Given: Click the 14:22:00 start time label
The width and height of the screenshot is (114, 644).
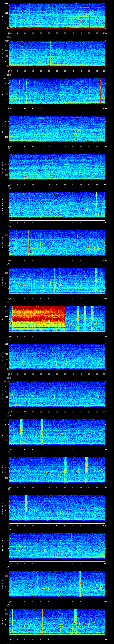Looking at the screenshot, I should click(x=9, y=260).
